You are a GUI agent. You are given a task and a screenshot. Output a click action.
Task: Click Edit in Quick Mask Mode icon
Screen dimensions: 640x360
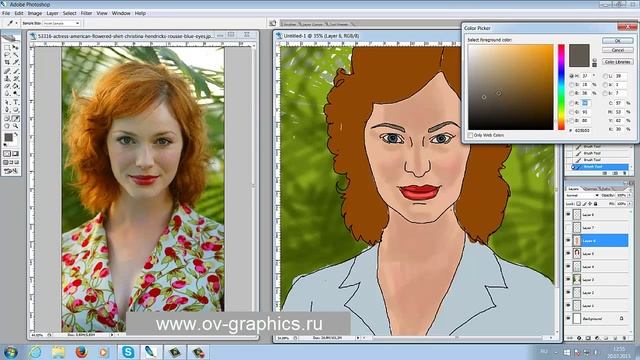pos(16,154)
